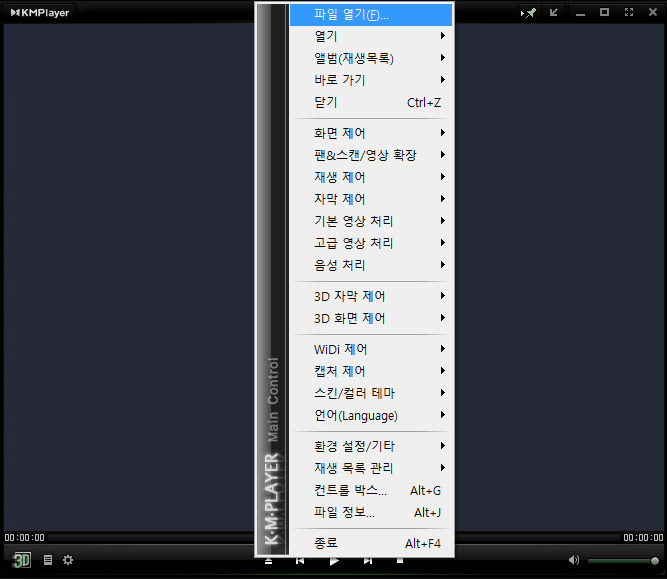667x579 pixels.
Task: Adjust the volume slider
Action: click(623, 561)
